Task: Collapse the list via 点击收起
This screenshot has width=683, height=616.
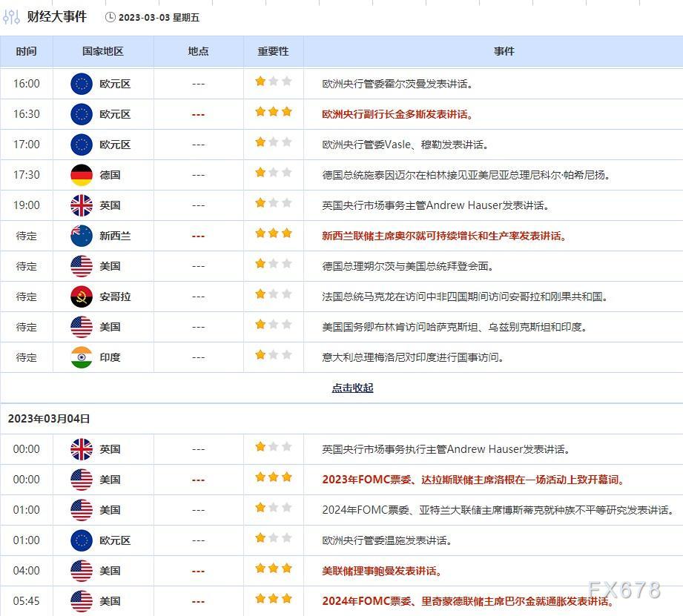Action: (352, 388)
